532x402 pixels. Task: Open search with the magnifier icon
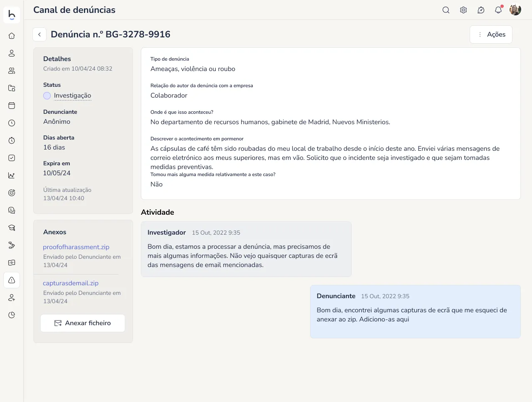[446, 10]
